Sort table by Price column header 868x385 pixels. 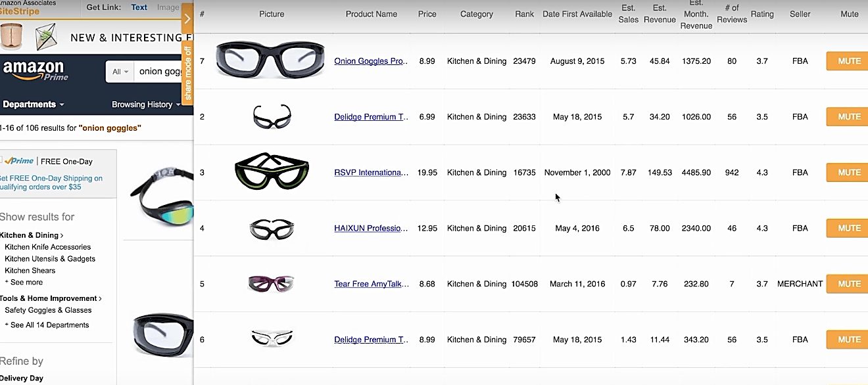pos(427,14)
